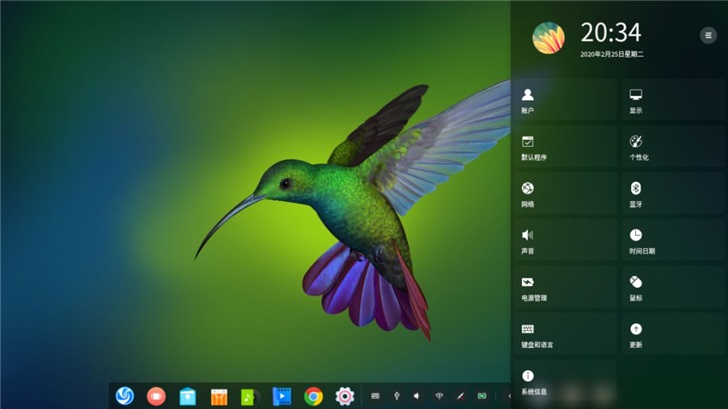Screen dimensions: 728x409
Task: Launch the green music player dock icon
Action: point(250,397)
